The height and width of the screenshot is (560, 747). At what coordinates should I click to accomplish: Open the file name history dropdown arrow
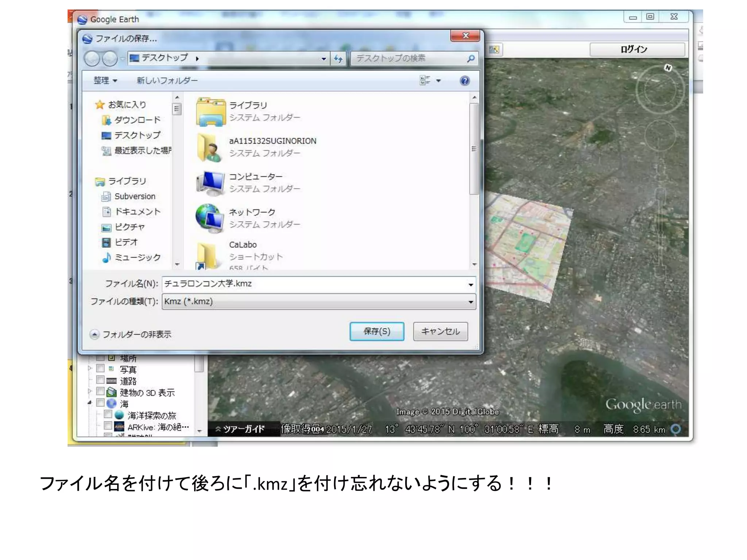471,284
